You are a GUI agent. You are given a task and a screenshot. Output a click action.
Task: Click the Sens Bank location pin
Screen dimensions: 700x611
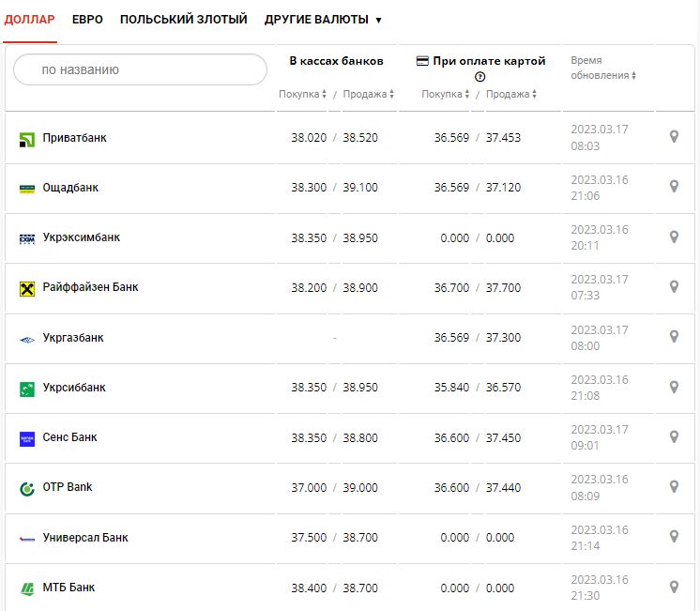click(x=673, y=436)
